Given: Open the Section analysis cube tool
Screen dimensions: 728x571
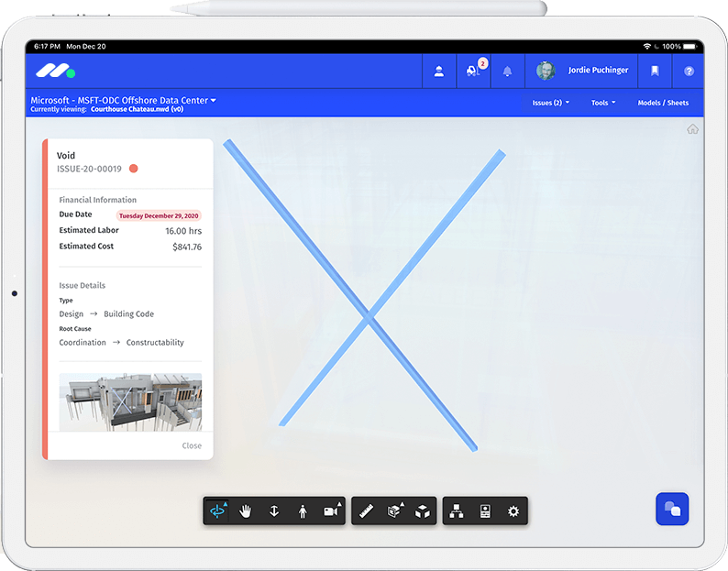Looking at the screenshot, I should point(394,511).
